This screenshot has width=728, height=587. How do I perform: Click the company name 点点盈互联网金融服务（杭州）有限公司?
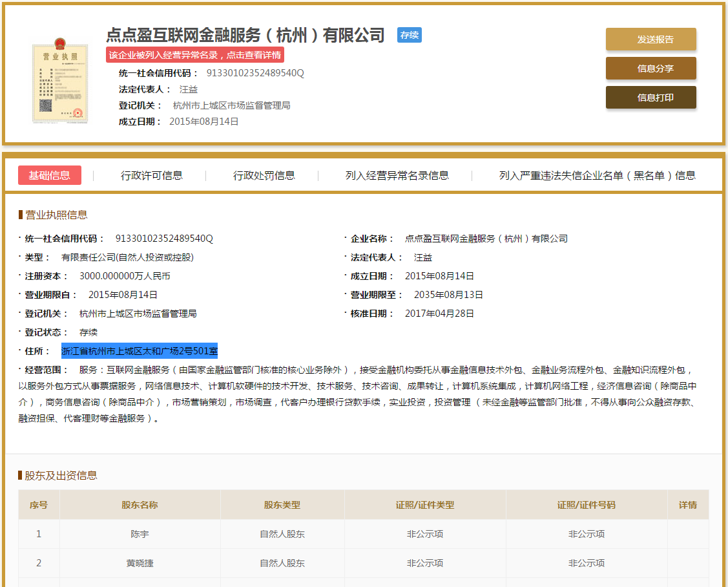(x=245, y=36)
